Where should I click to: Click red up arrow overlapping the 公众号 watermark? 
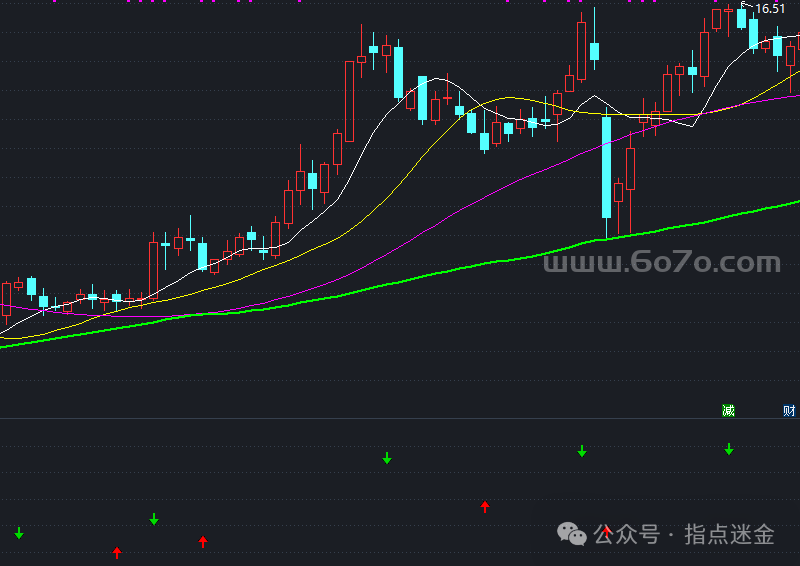pyautogui.click(x=606, y=530)
